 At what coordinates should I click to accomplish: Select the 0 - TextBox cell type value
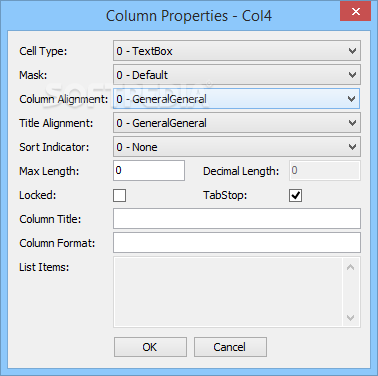pyautogui.click(x=144, y=51)
